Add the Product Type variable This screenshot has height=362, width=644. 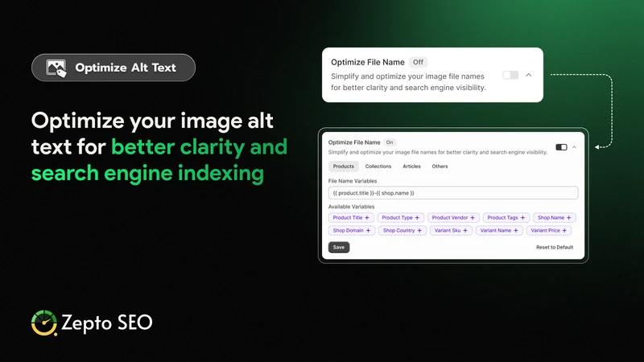pos(401,217)
